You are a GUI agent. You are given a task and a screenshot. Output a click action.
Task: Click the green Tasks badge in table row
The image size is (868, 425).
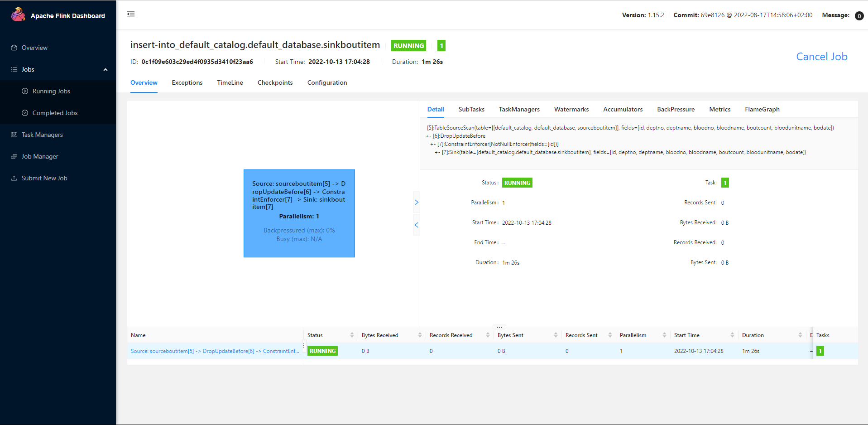820,351
